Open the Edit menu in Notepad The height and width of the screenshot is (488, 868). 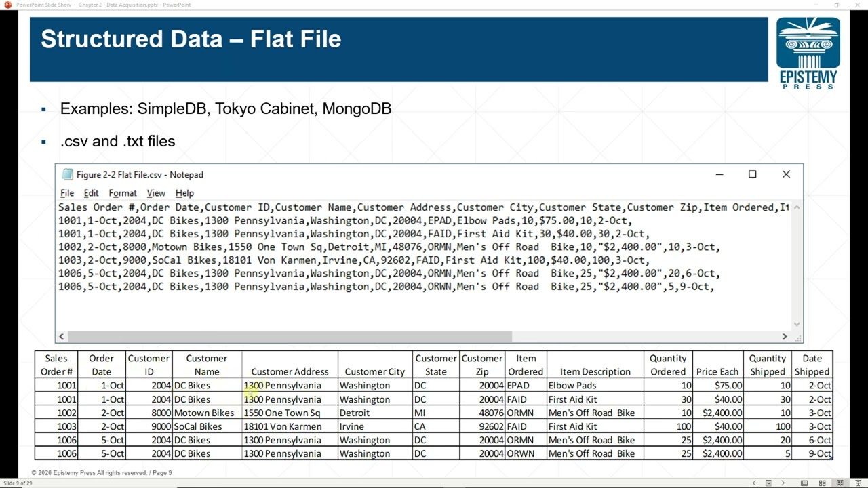tap(91, 193)
